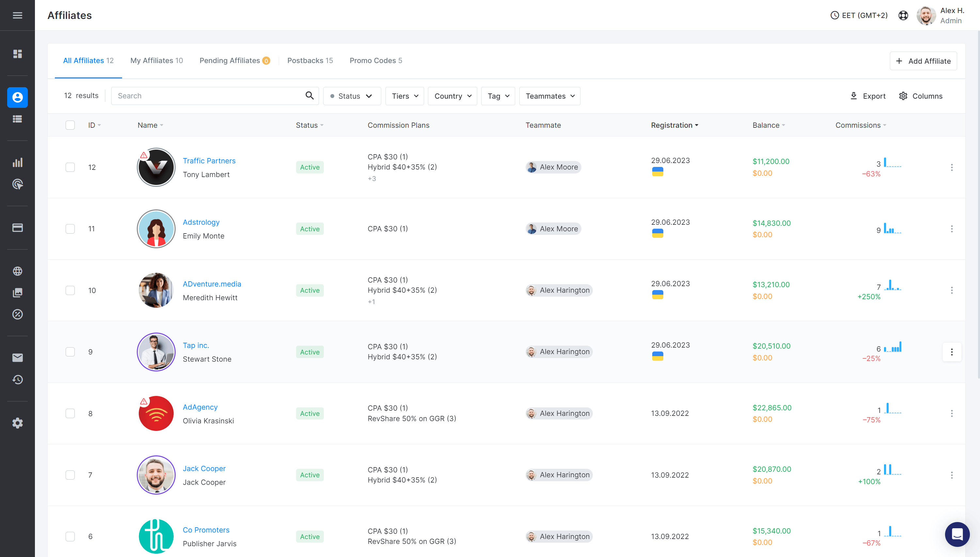Open the AdAgency affiliate link
The image size is (980, 557).
click(x=200, y=407)
